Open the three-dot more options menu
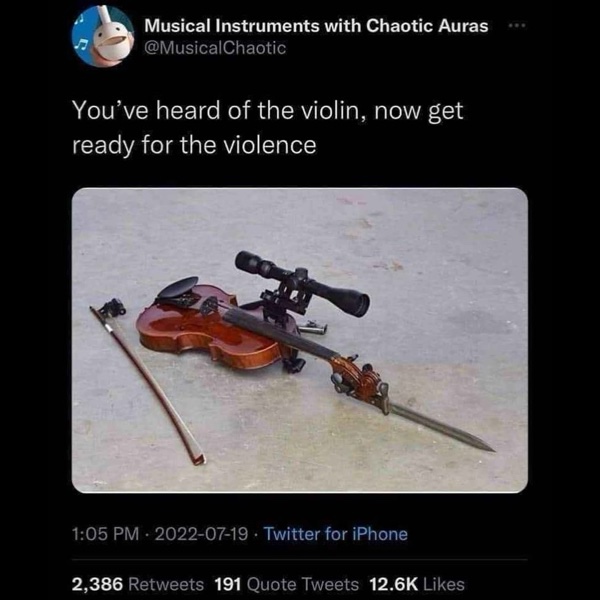Viewport: 600px width, 600px height. click(x=517, y=26)
